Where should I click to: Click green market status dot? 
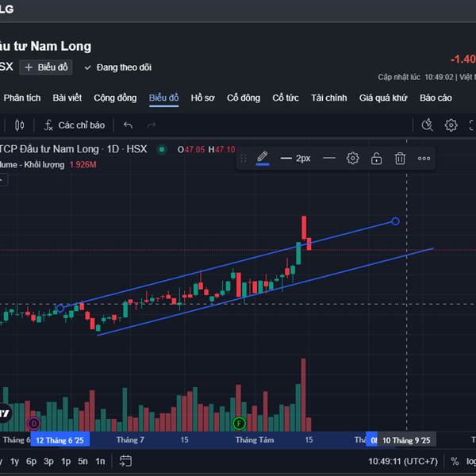click(x=162, y=149)
